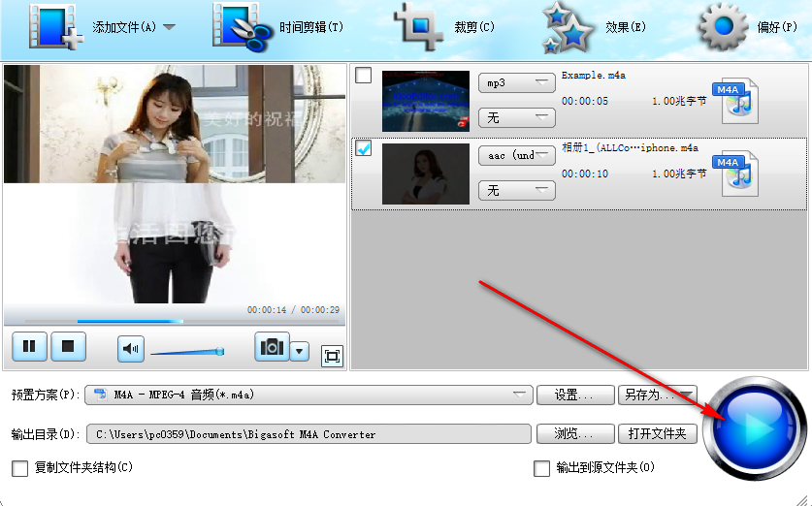This screenshot has height=506, width=812.
Task: Take a snapshot with camera icon
Action: [272, 347]
